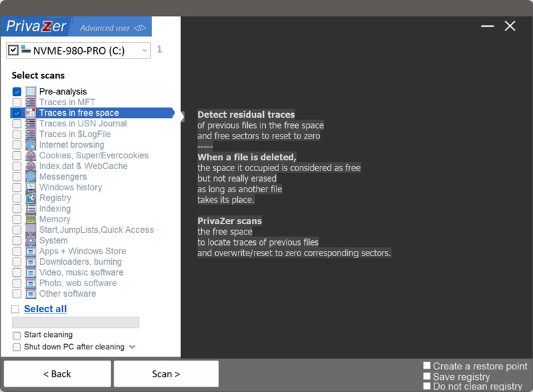
Task: Tick the Registry checkbox
Action: point(17,198)
